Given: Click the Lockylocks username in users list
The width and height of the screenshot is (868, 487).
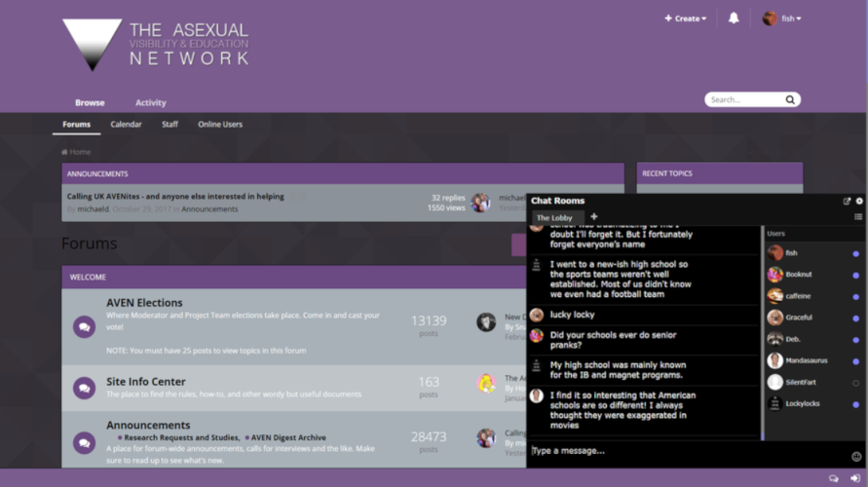Looking at the screenshot, I should click(803, 403).
